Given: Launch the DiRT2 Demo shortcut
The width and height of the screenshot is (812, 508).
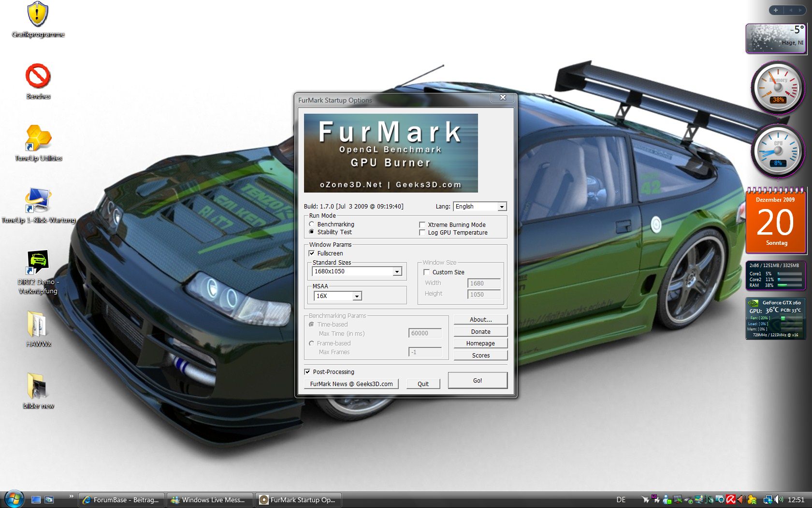Looking at the screenshot, I should coord(38,272).
